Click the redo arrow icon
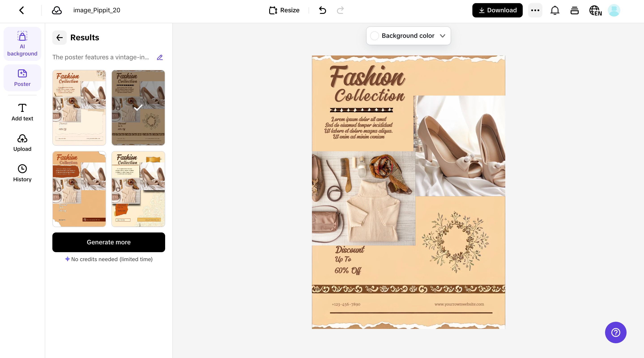This screenshot has height=358, width=644. click(x=340, y=10)
